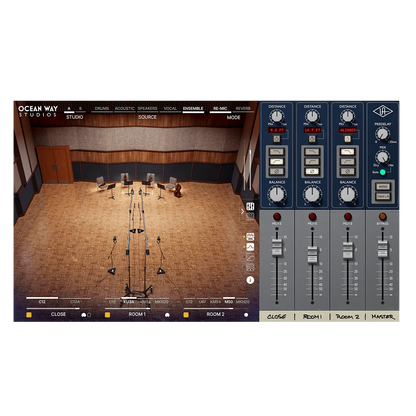Click the Room 1 channel fader handle

(x=312, y=255)
